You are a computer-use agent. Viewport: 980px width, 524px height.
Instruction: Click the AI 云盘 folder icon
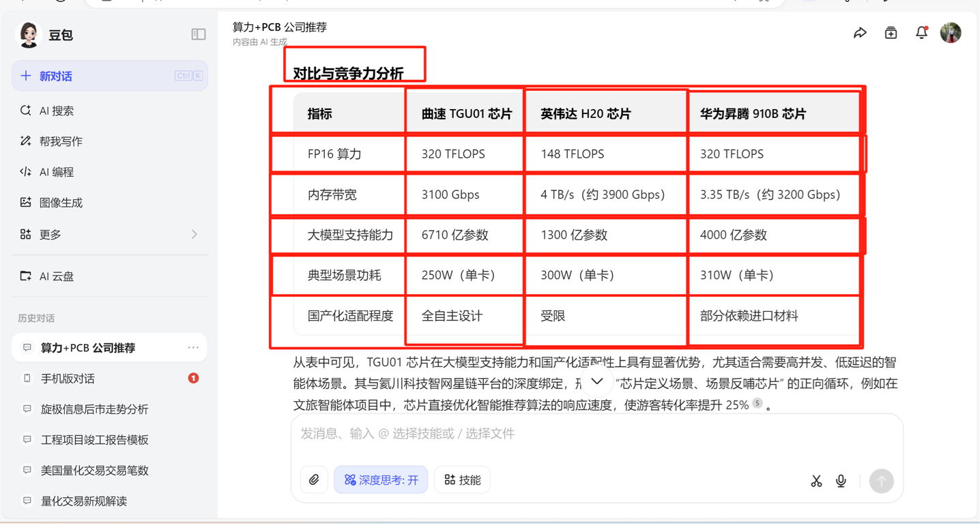tap(26, 276)
